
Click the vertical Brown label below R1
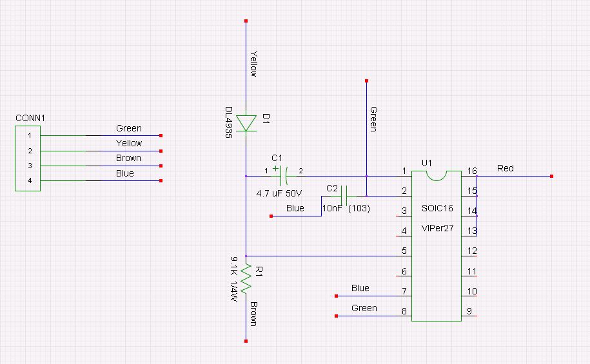(x=254, y=314)
